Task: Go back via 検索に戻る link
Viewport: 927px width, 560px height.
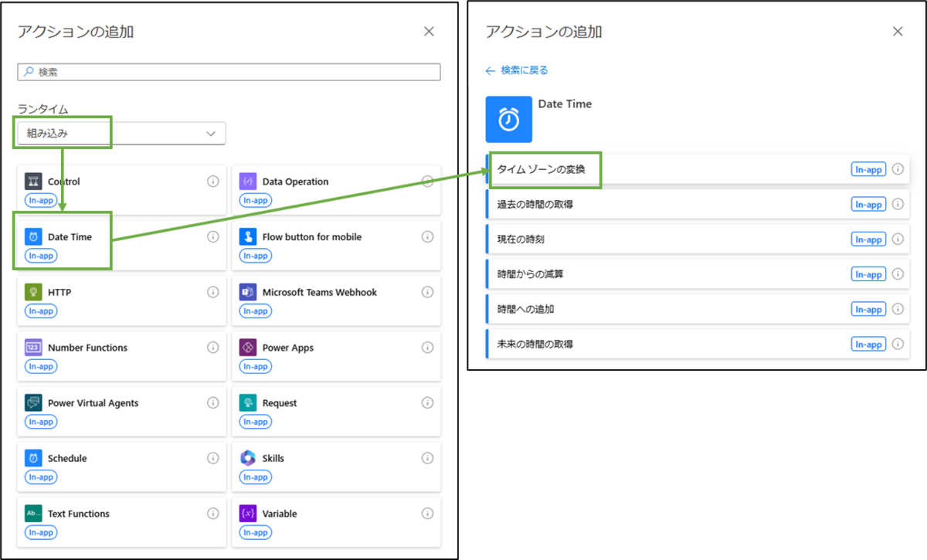Action: 517,70
